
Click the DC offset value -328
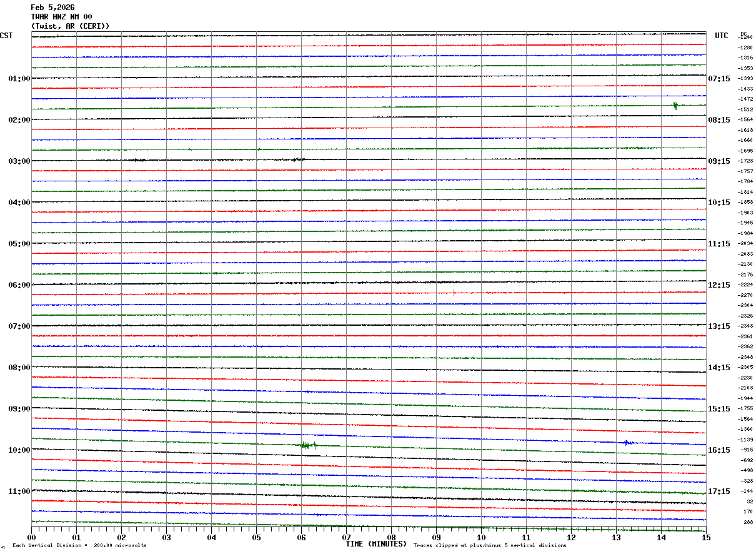click(747, 481)
